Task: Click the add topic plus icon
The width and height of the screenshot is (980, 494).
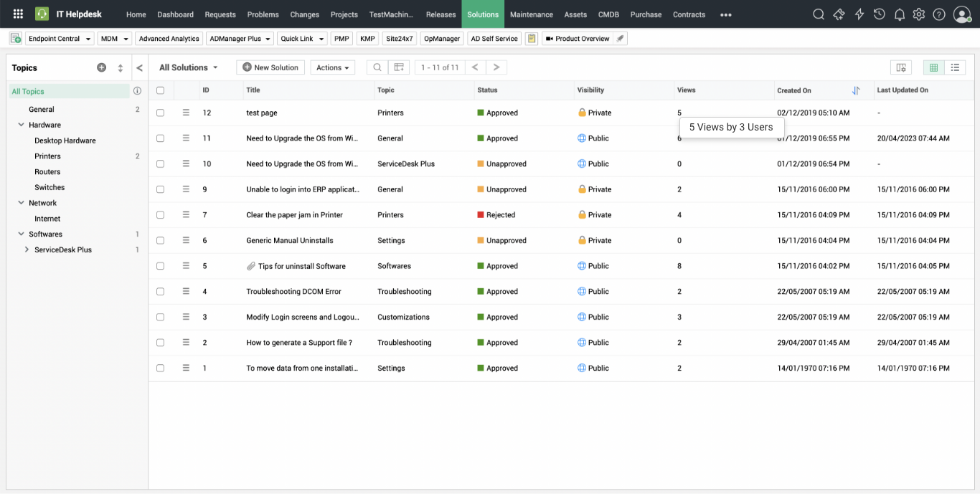Action: 101,67
